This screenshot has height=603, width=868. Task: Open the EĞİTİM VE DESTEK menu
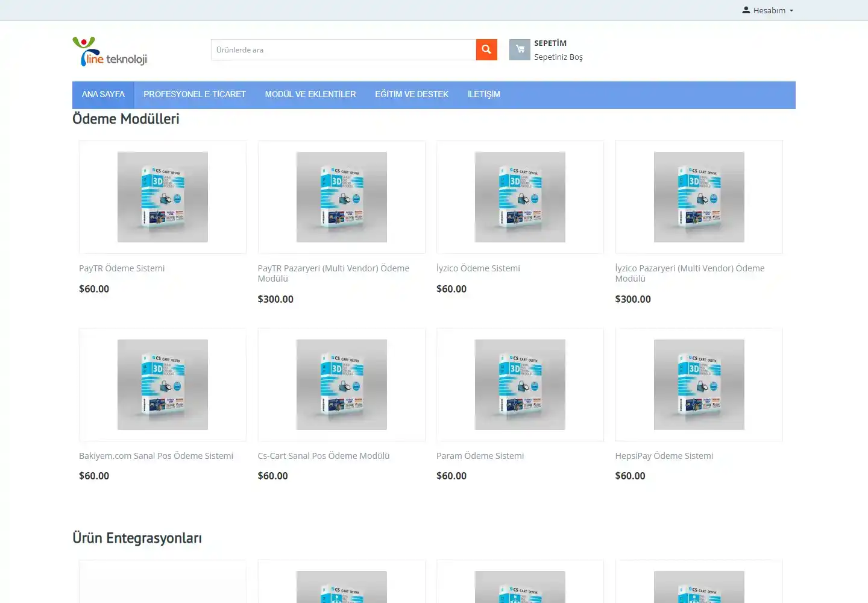(412, 95)
